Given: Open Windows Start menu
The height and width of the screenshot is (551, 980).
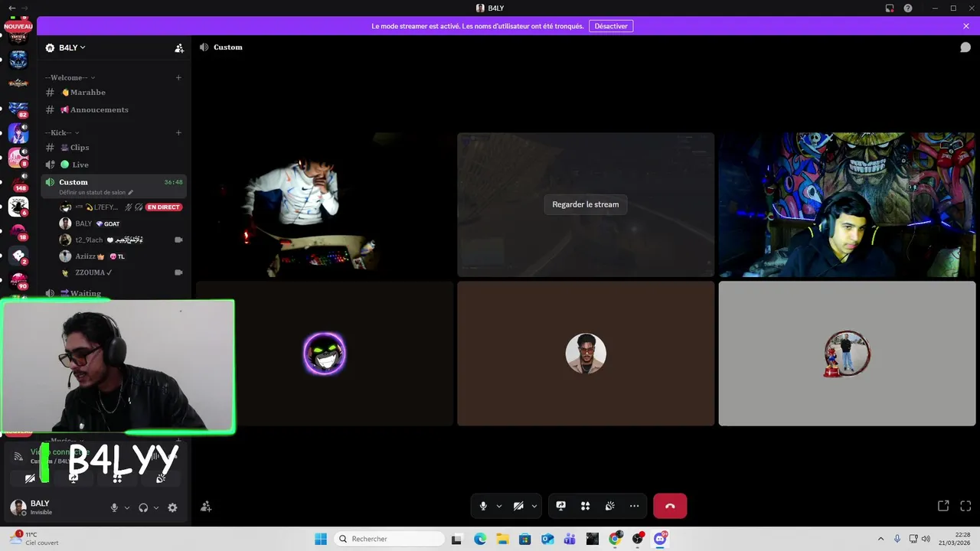Looking at the screenshot, I should 321,539.
